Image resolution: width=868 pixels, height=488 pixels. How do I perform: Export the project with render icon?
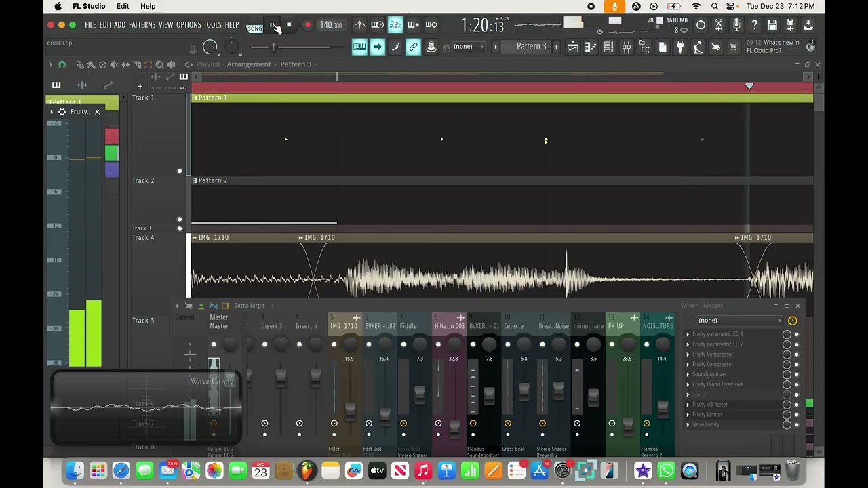[x=790, y=25]
